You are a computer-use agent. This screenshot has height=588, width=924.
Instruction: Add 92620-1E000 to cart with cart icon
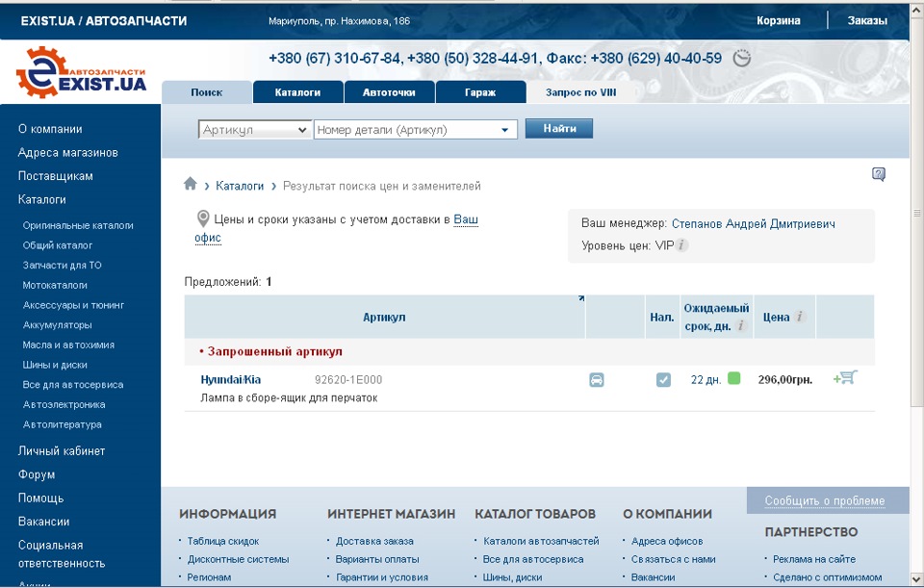pos(845,377)
